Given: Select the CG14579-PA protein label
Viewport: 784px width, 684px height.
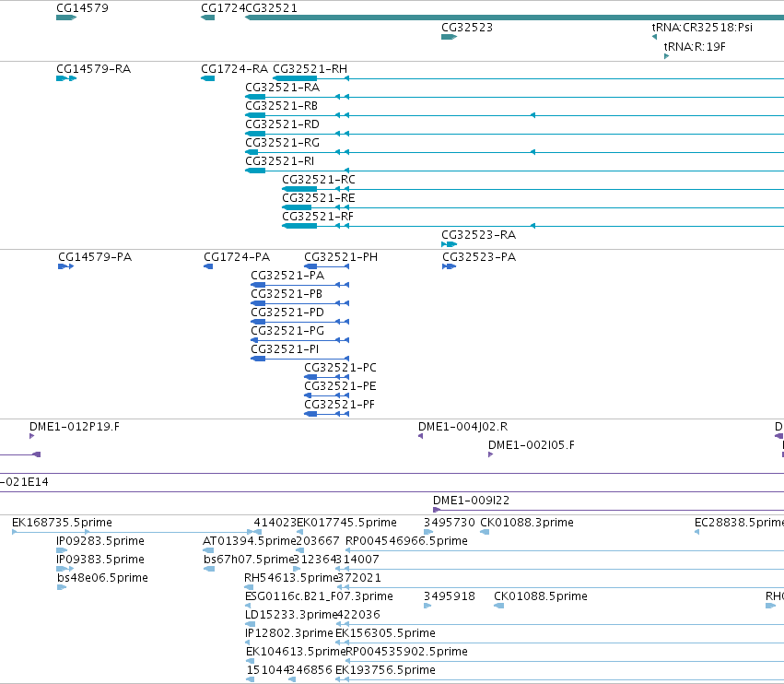Looking at the screenshot, I should (95, 256).
